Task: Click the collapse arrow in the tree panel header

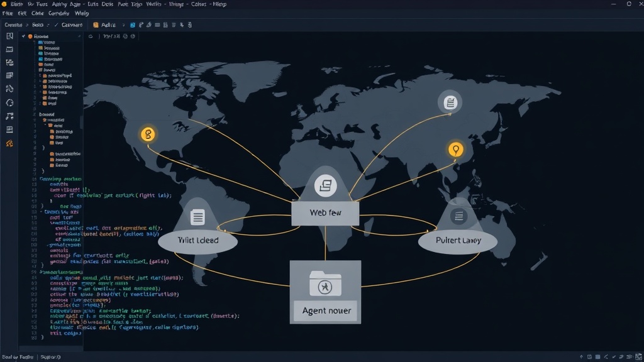Action: [x=79, y=36]
